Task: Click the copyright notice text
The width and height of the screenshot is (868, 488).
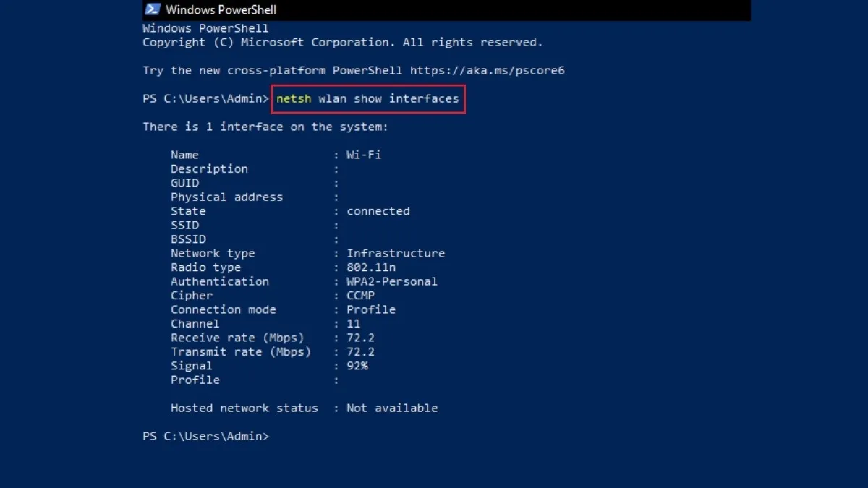Action: point(341,42)
